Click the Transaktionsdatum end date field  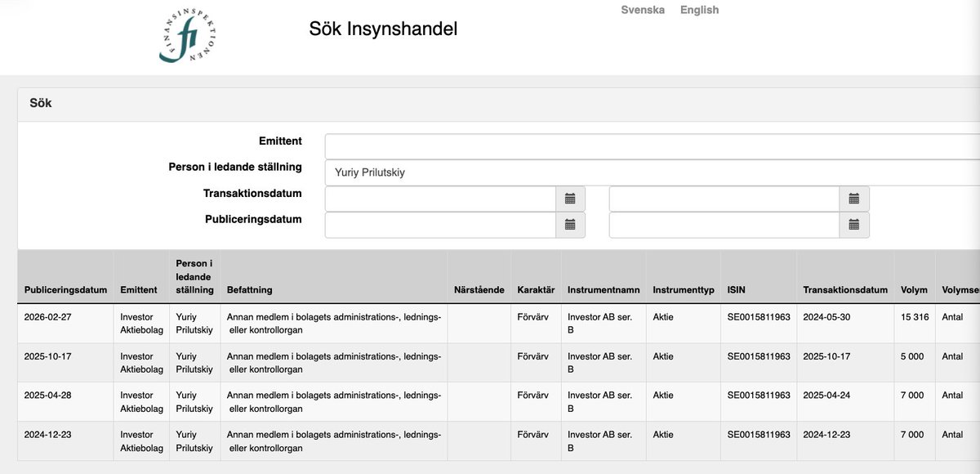[x=724, y=199]
